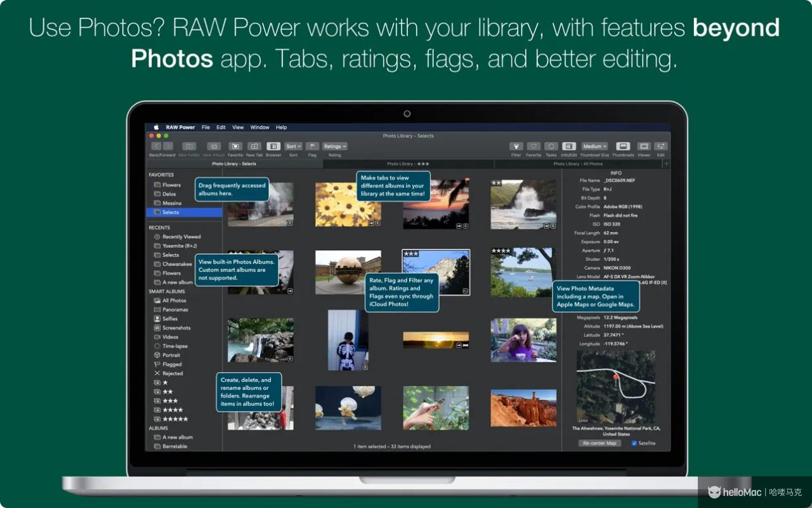Toggle the Info/Edit panel button
Image resolution: width=812 pixels, height=508 pixels.
(x=569, y=146)
